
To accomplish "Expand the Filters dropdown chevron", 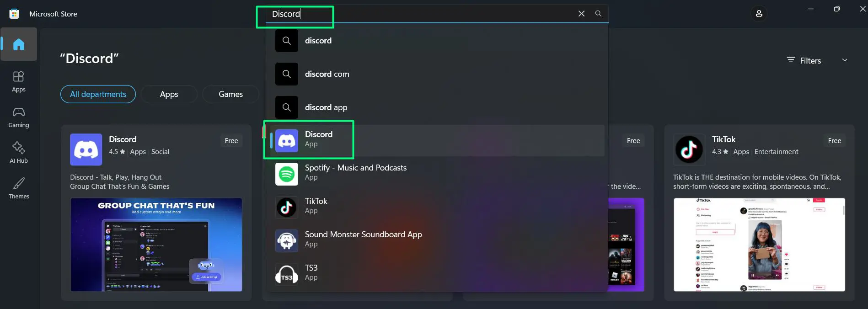I will [x=845, y=60].
